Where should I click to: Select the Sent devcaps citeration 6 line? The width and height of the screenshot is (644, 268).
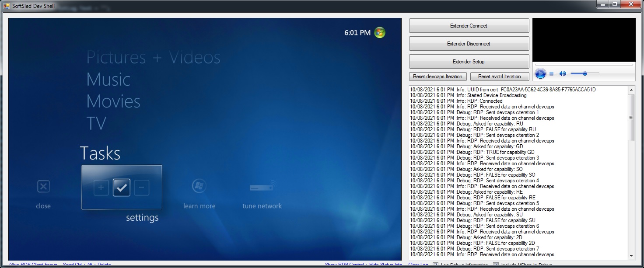pyautogui.click(x=475, y=226)
